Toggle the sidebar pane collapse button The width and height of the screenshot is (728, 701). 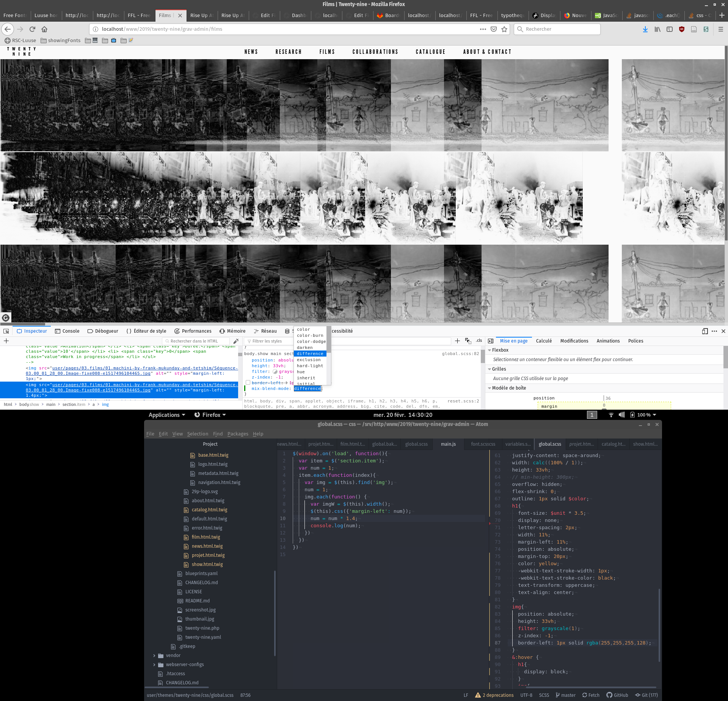[491, 341]
